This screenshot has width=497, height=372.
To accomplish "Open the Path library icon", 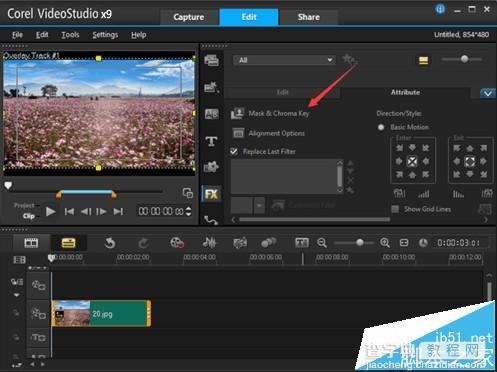I will [x=211, y=220].
